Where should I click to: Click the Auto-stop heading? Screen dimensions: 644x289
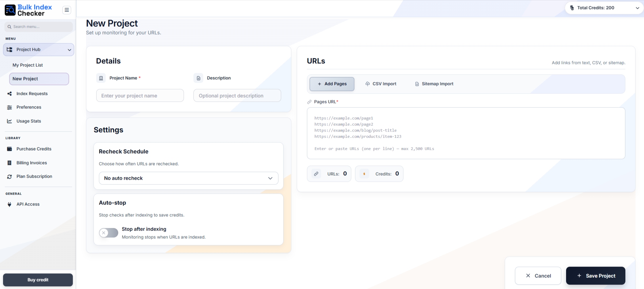click(x=112, y=203)
